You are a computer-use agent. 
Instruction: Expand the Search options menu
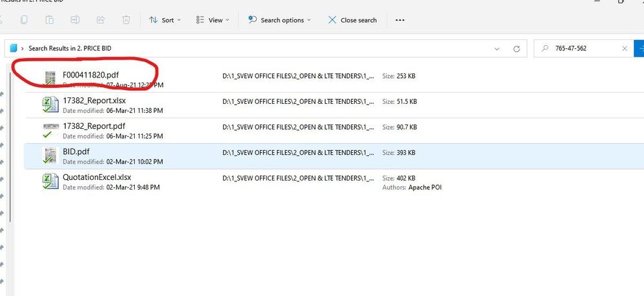[279, 20]
